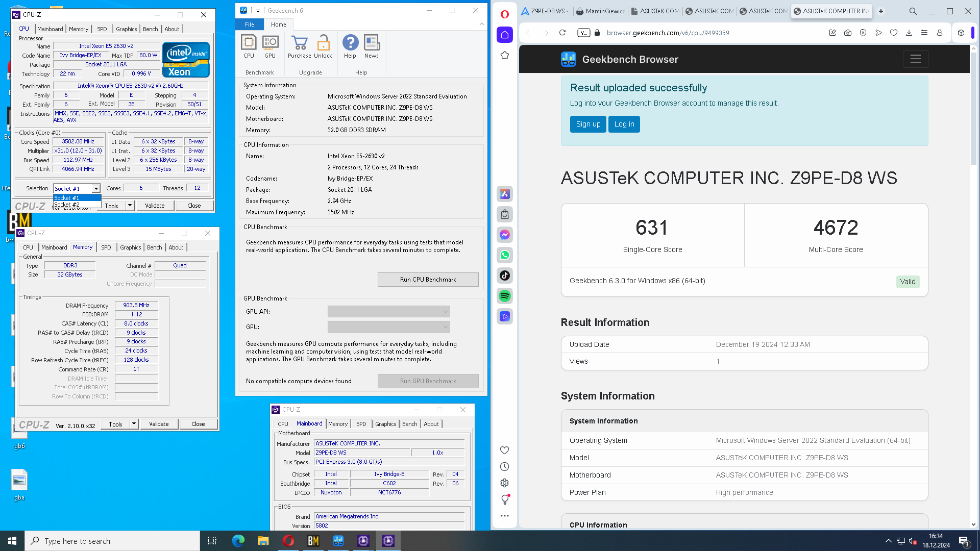Open TikTok in Opera sidebar
The image size is (980, 551).
(505, 275)
